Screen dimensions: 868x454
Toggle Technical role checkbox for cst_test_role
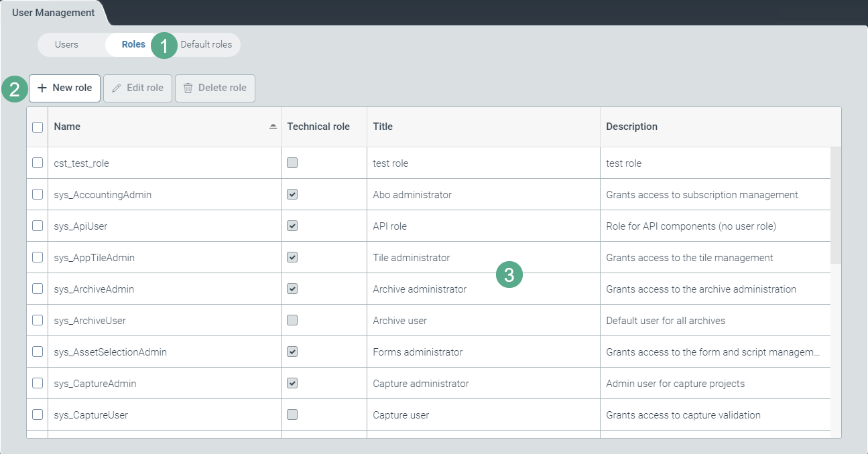pyautogui.click(x=292, y=163)
